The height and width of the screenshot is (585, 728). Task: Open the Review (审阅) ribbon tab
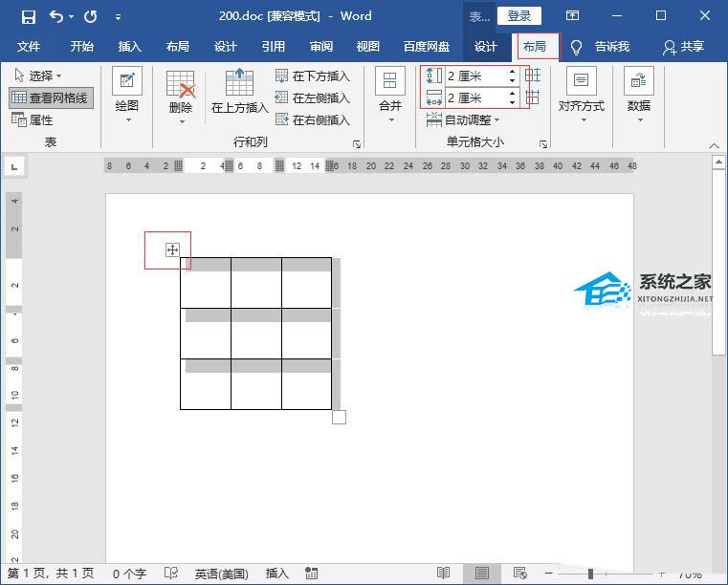tap(321, 47)
